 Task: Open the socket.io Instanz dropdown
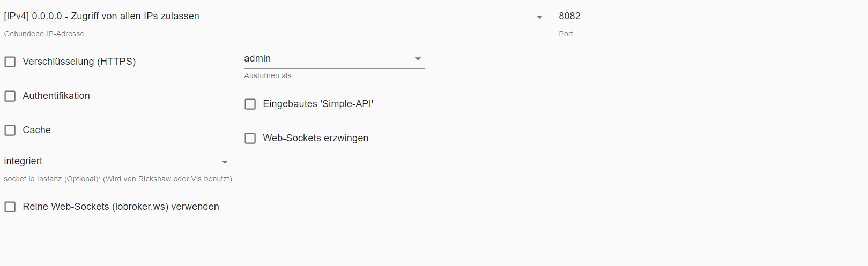(107, 162)
